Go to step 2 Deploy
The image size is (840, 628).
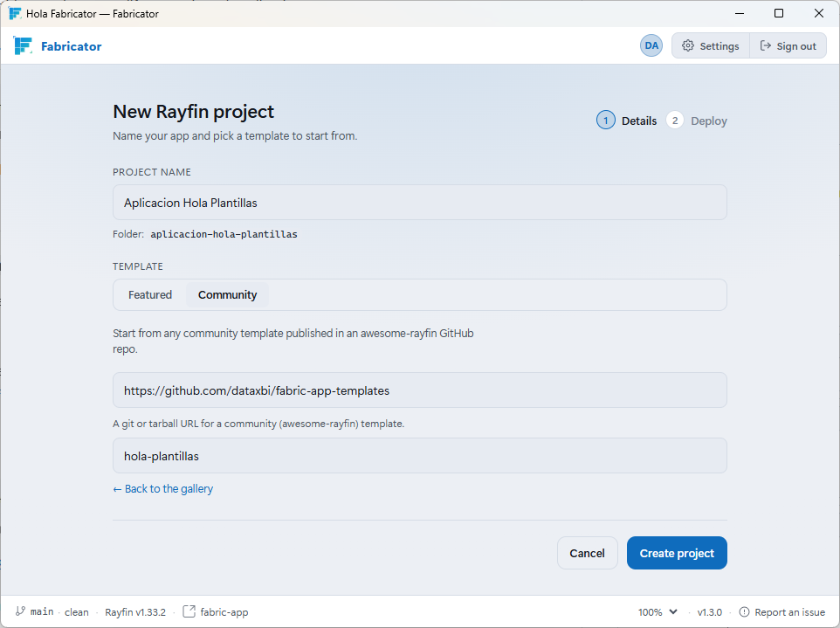(697, 121)
